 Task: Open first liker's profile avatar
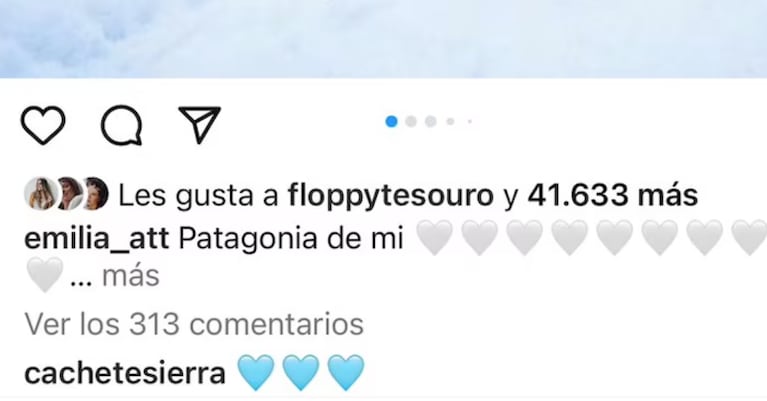click(40, 194)
